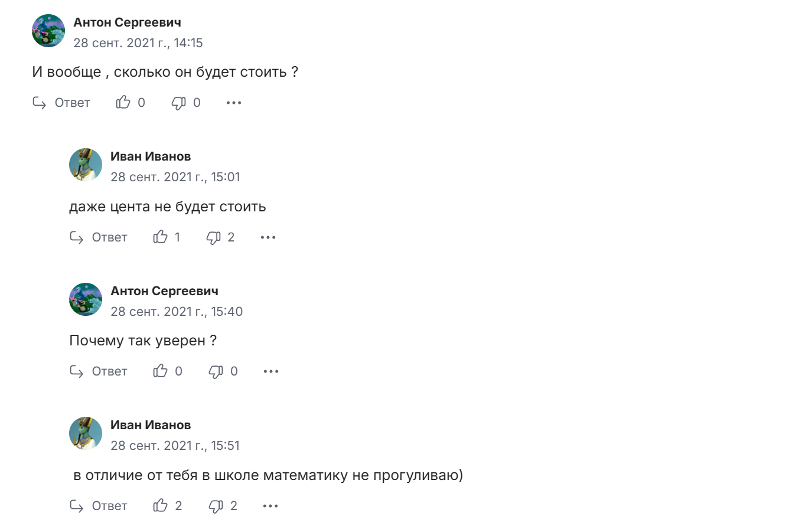Open three-dot menu for "даже цента" comment
Viewport: 812px width, 529px height.
[268, 237]
